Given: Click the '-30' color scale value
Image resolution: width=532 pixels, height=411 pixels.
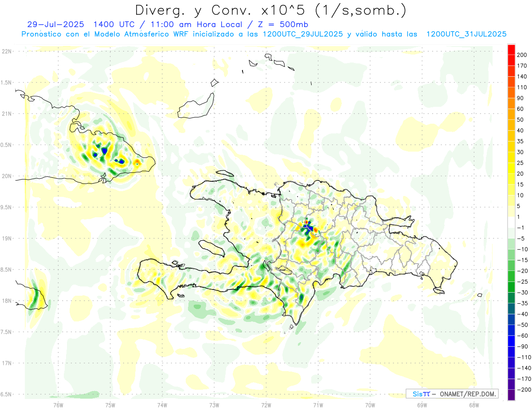Looking at the screenshot, I should [x=522, y=292].
